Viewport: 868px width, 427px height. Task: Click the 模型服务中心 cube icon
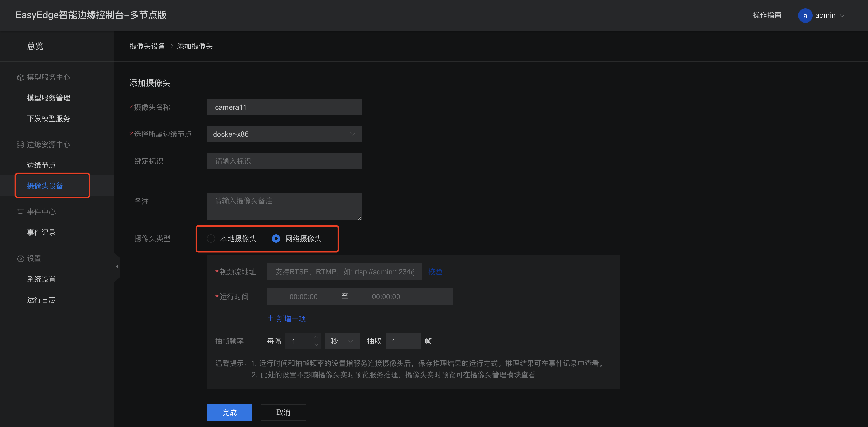pos(20,78)
